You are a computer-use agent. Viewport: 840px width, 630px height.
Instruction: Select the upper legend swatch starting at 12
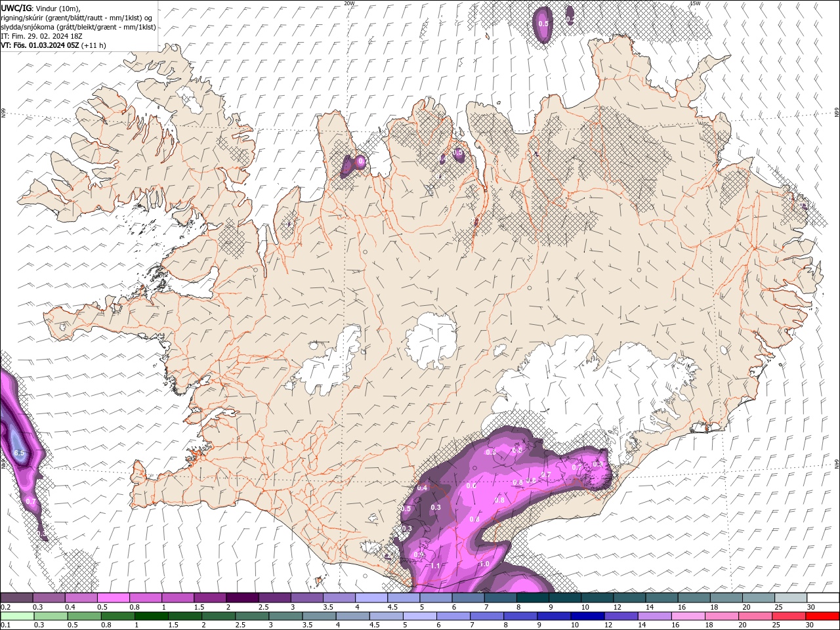click(629, 598)
